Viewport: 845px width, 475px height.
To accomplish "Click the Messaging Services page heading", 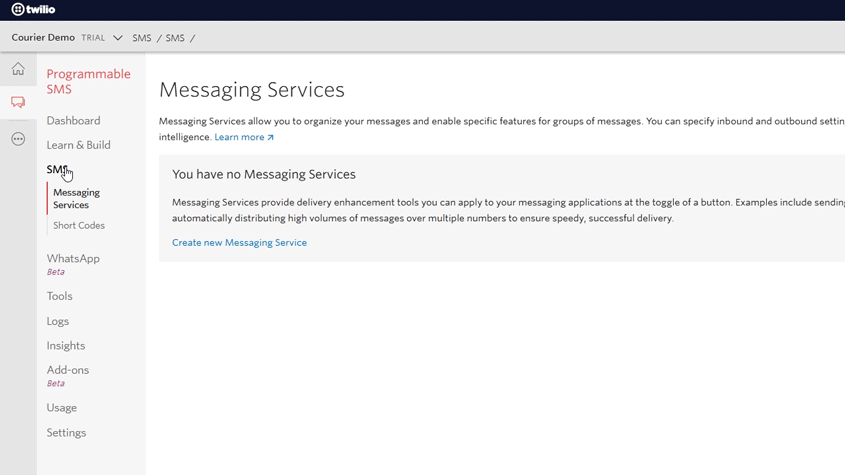I will (x=252, y=90).
